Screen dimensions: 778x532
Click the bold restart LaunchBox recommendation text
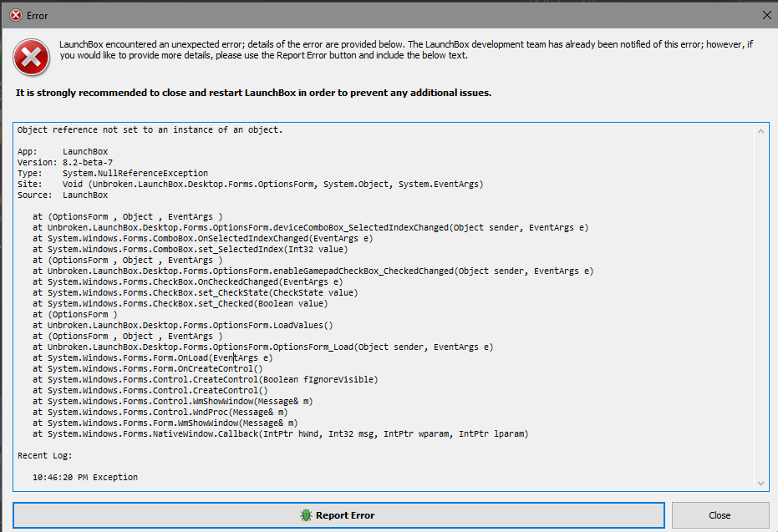click(253, 93)
